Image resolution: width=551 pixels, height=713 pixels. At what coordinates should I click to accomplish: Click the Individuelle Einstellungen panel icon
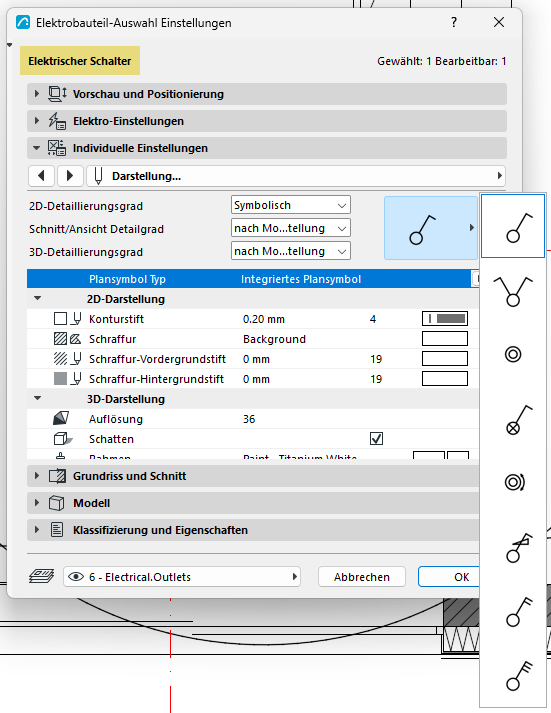(57, 148)
